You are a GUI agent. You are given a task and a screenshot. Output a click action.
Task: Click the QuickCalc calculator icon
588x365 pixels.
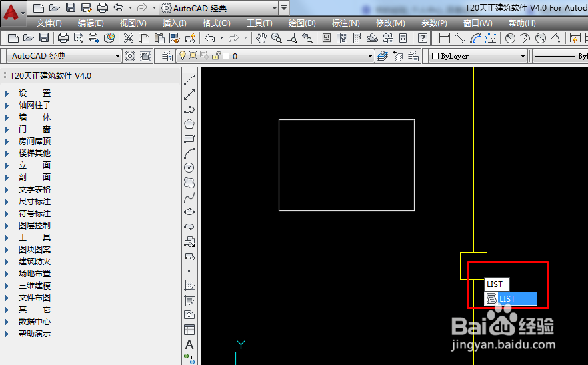coord(403,38)
